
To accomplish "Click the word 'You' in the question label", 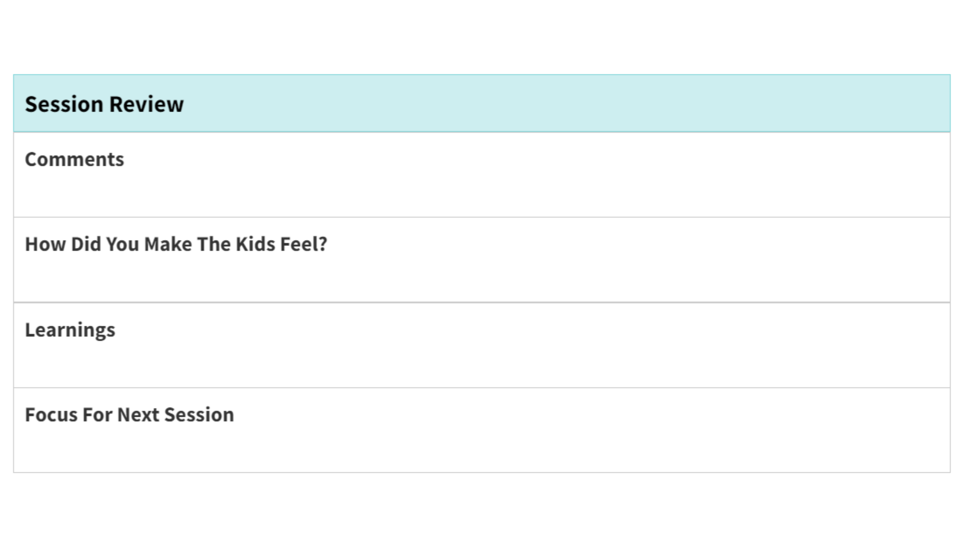I will pos(122,244).
